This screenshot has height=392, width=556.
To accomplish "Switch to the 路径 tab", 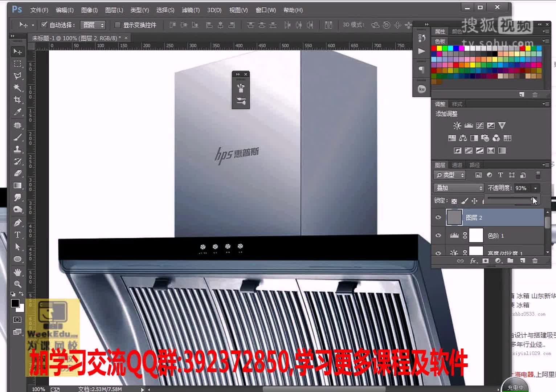I will pyautogui.click(x=474, y=165).
